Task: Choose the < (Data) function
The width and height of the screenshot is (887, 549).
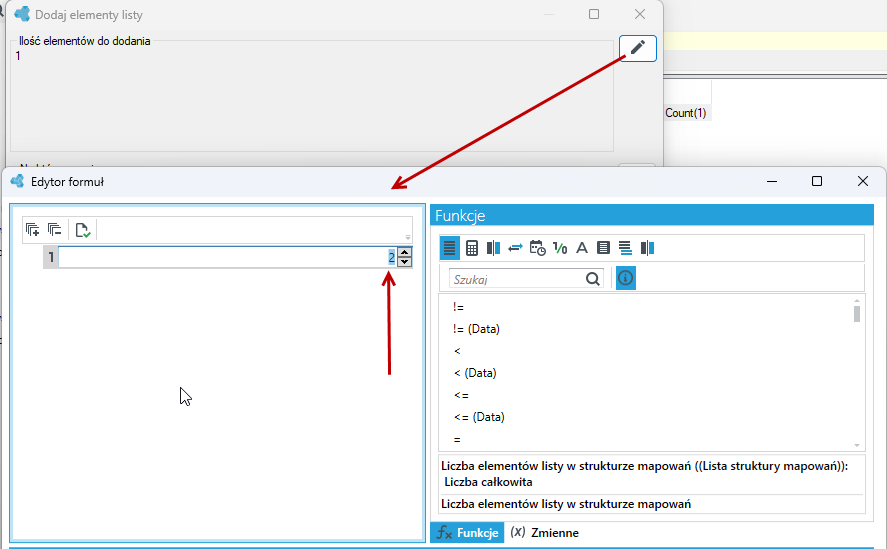Action: 475,373
